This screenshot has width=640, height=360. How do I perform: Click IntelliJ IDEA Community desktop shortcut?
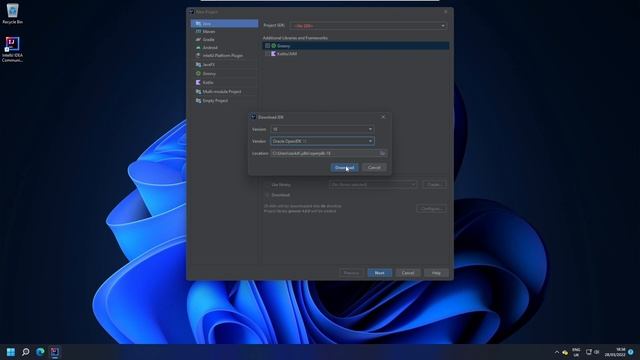tap(12, 49)
